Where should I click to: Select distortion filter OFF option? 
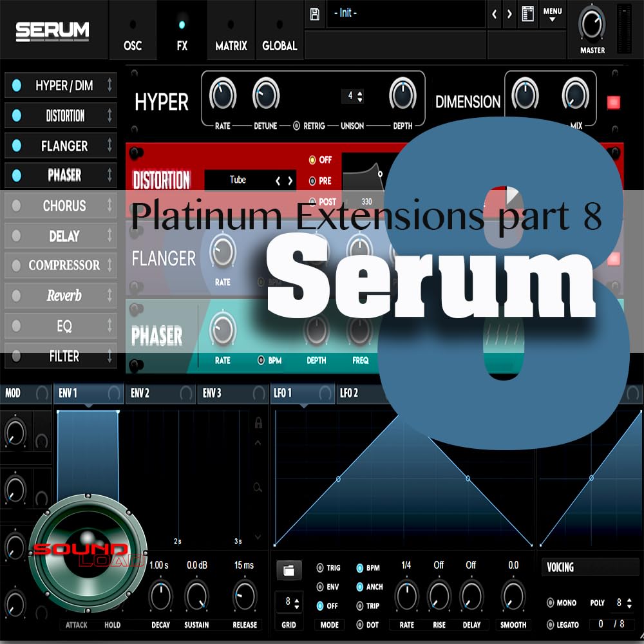tap(312, 160)
